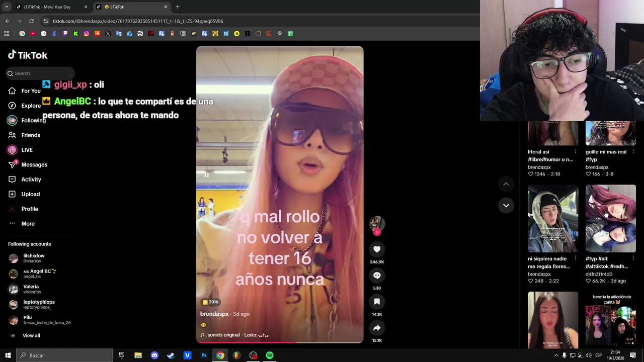Open the Activity panel

(25, 179)
